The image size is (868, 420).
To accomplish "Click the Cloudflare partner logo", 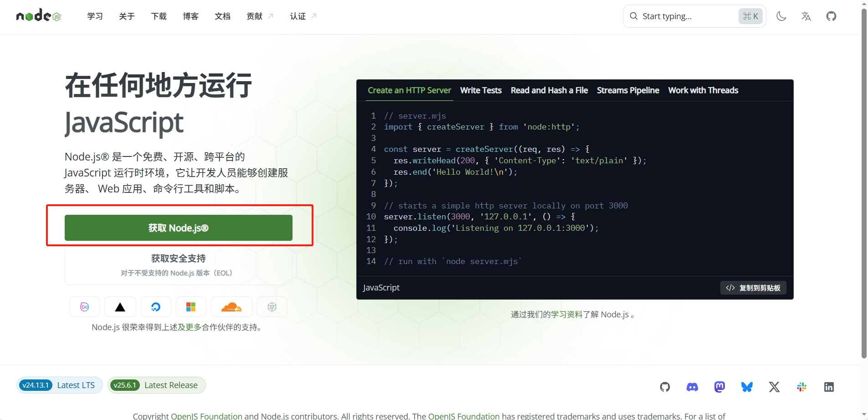I will click(x=231, y=306).
